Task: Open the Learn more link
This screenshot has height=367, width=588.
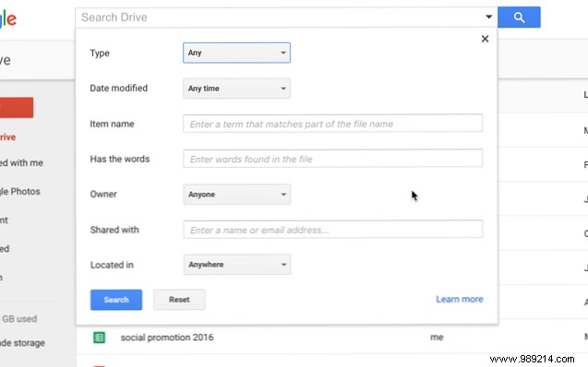Action: (460, 299)
